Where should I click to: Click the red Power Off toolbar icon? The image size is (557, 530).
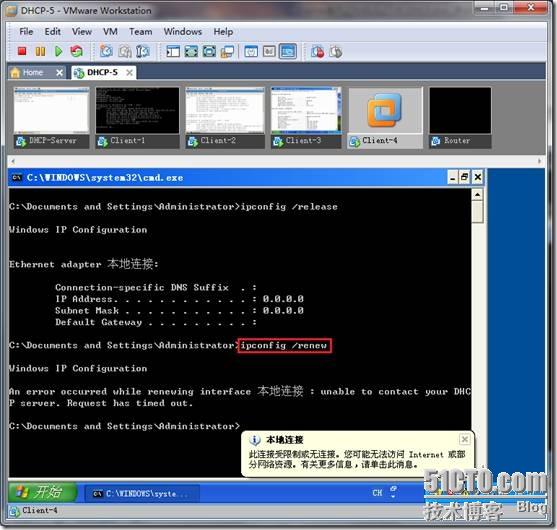pos(22,52)
